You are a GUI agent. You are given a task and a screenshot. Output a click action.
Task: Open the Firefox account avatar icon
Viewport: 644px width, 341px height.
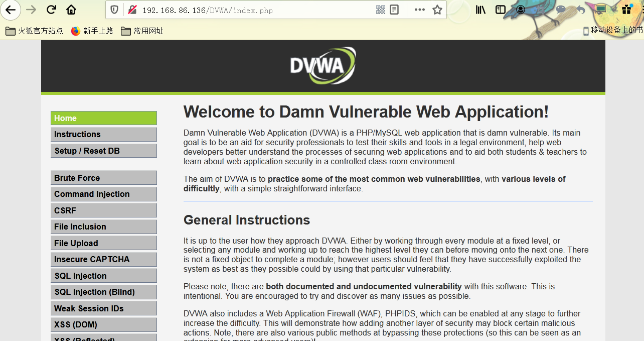click(521, 10)
